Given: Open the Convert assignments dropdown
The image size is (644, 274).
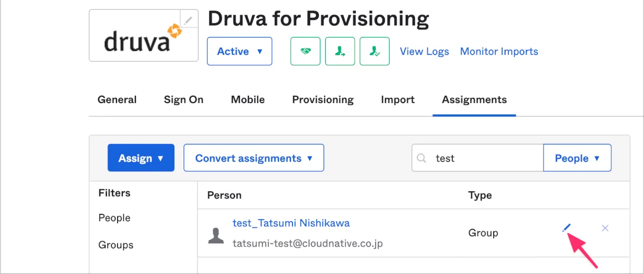Looking at the screenshot, I should (253, 158).
